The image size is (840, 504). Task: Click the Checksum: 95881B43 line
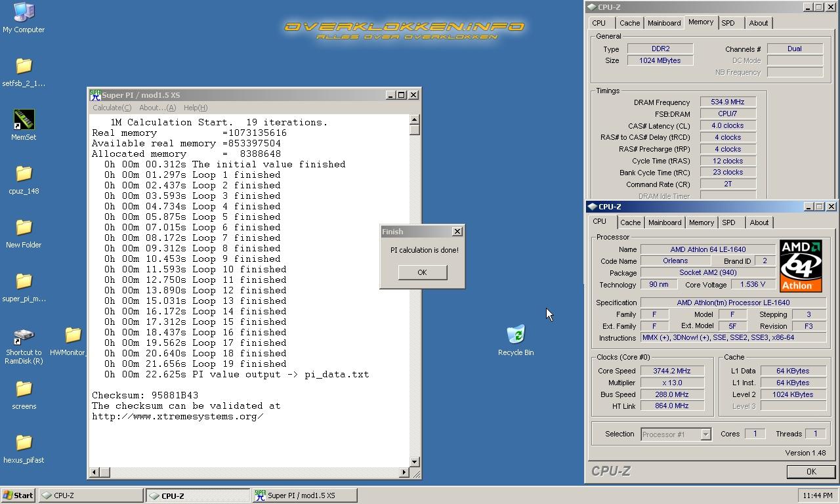point(145,396)
